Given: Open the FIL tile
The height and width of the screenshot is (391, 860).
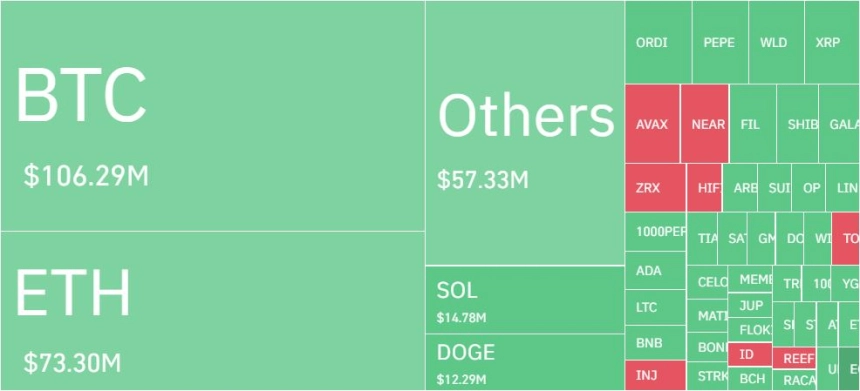Looking at the screenshot, I should 752,124.
